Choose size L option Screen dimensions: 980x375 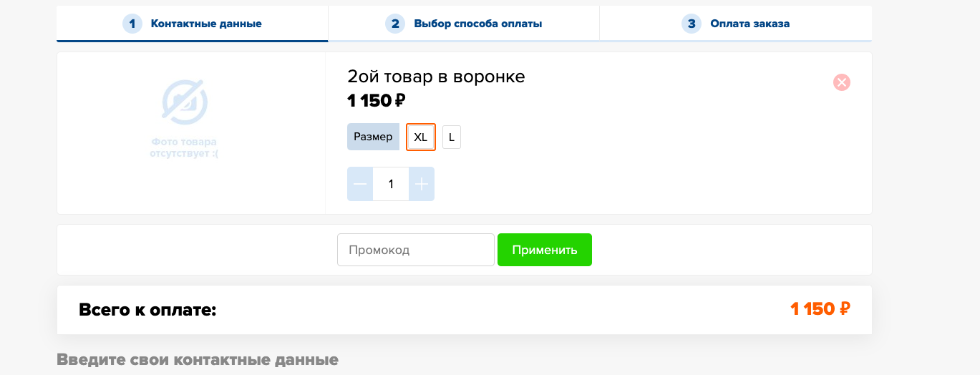(x=452, y=137)
